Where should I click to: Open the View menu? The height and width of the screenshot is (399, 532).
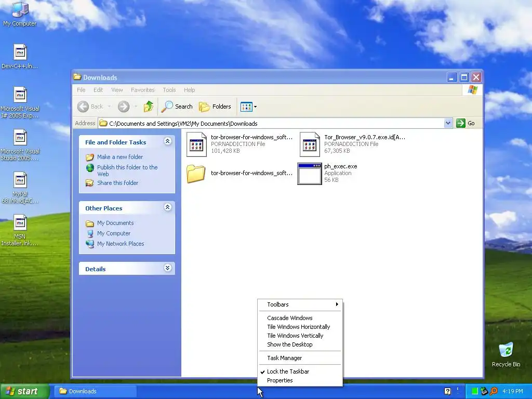[117, 90]
